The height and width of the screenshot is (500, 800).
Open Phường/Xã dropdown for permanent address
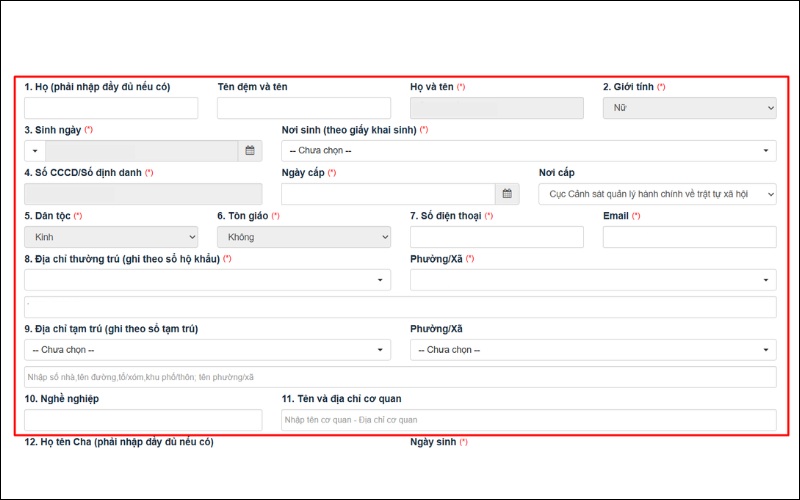pos(593,280)
